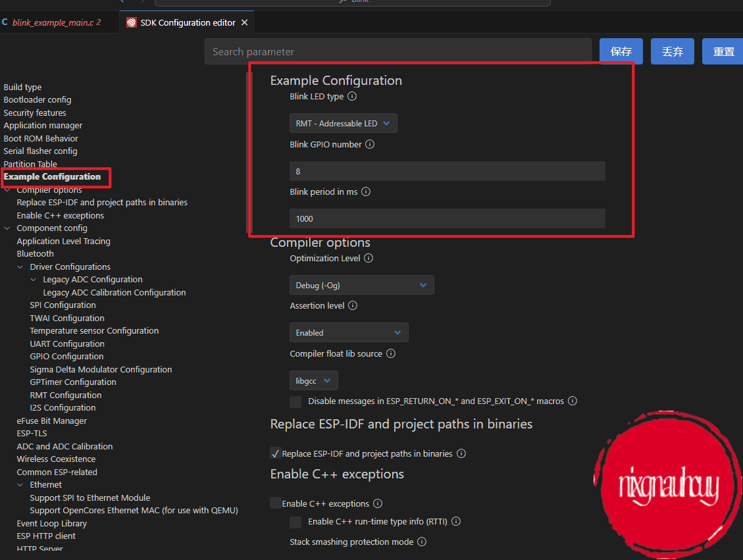
Task: Click info icon beside Blink period in ms
Action: point(366,192)
